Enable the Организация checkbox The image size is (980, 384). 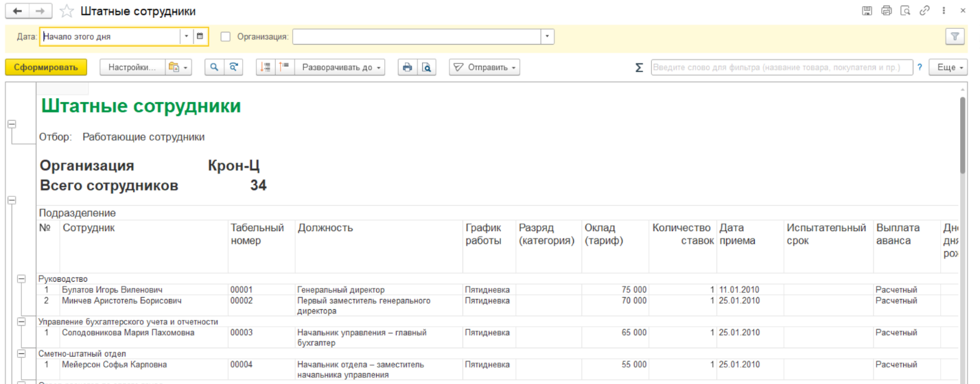226,36
